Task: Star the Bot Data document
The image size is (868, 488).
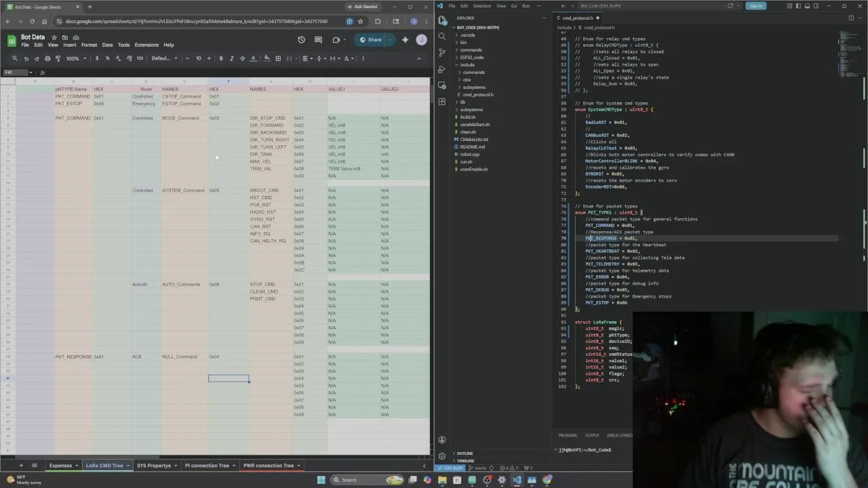Action: coord(54,37)
